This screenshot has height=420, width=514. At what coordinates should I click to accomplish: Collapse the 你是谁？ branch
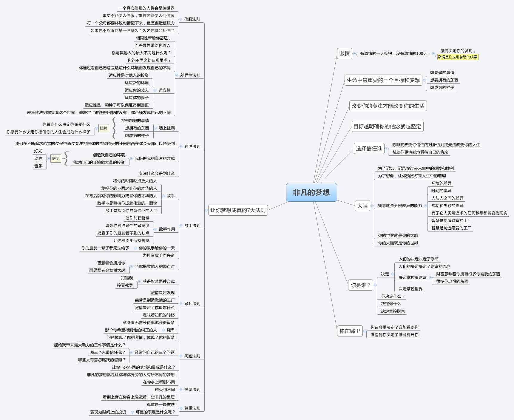375,285
